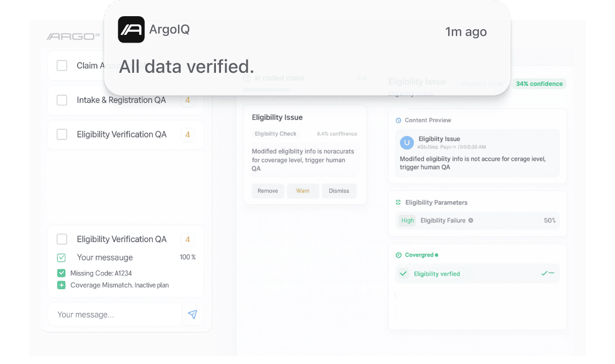
Task: Click the 34% confidence badge
Action: click(539, 84)
